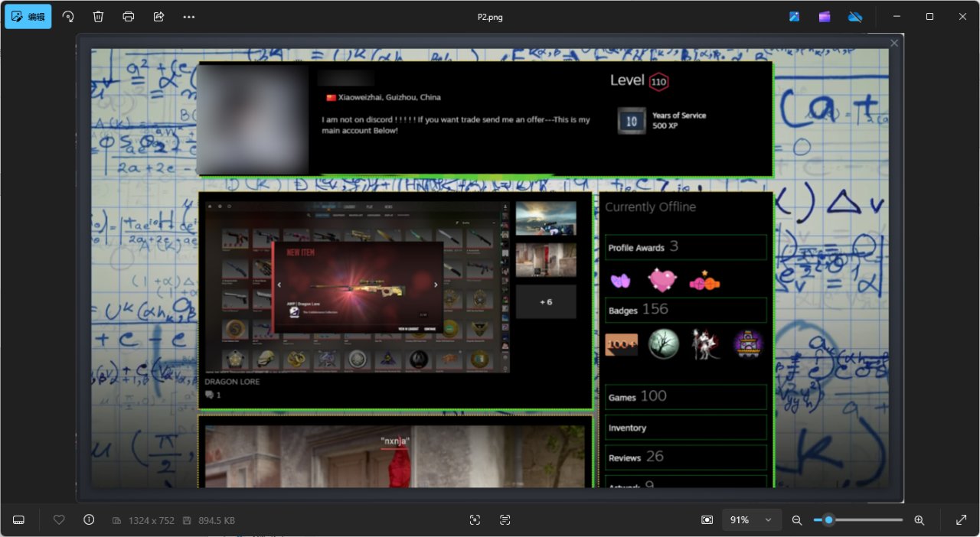This screenshot has width=980, height=537.
Task: Toggle fit-to-window zoom icon
Action: pyautogui.click(x=707, y=520)
